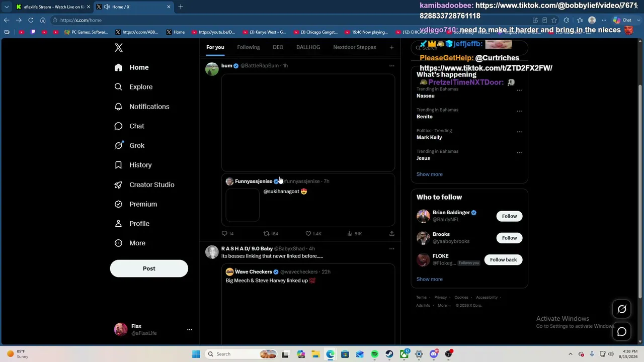644x362 pixels.
Task: Open Creator Studio in the sidebar
Action: click(145, 185)
